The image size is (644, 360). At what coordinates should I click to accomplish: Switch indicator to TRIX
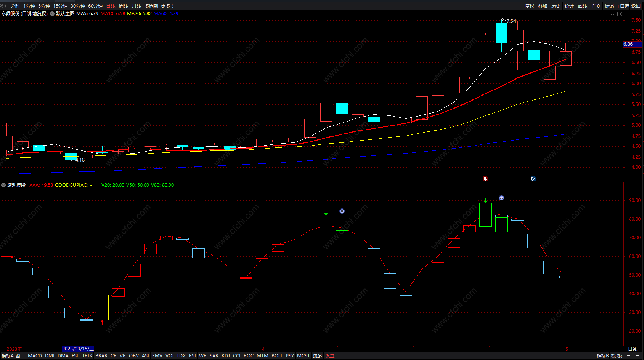point(87,356)
